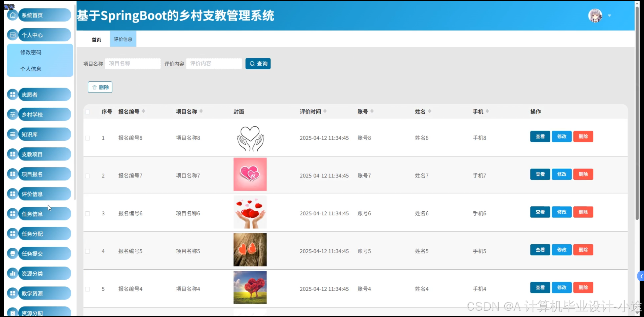
Task: Sort by the 评价时间 column arrows
Action: pos(325,111)
